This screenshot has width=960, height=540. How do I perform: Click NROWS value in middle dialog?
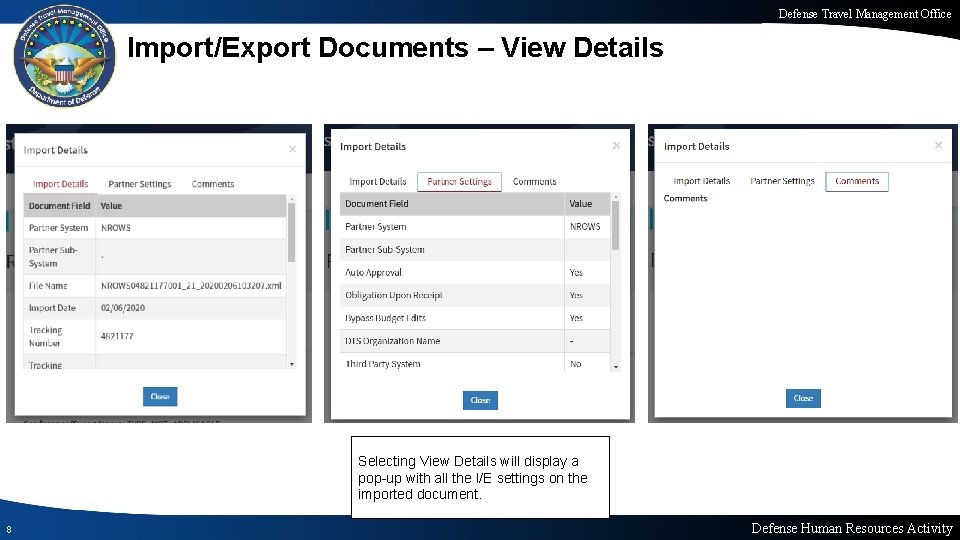point(585,227)
